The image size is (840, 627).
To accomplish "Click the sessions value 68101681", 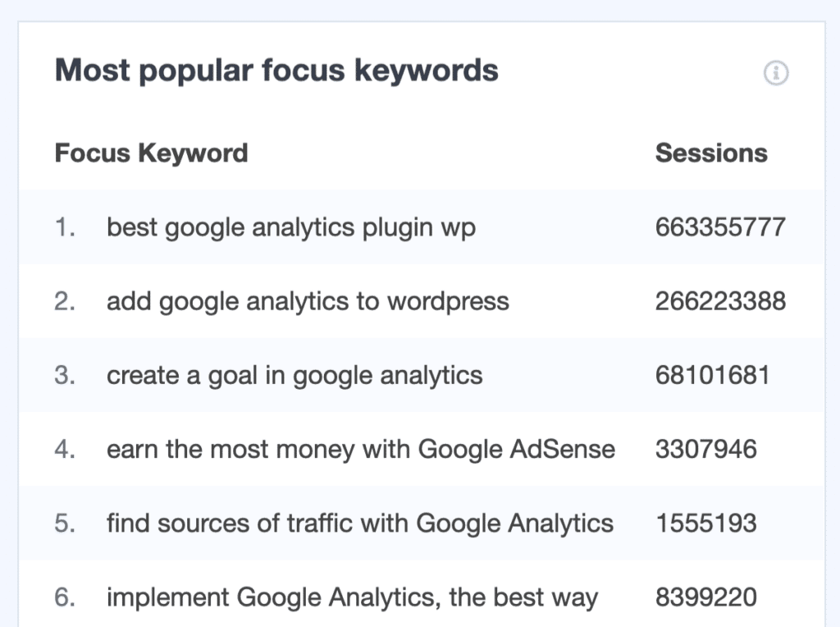I will tap(712, 375).
